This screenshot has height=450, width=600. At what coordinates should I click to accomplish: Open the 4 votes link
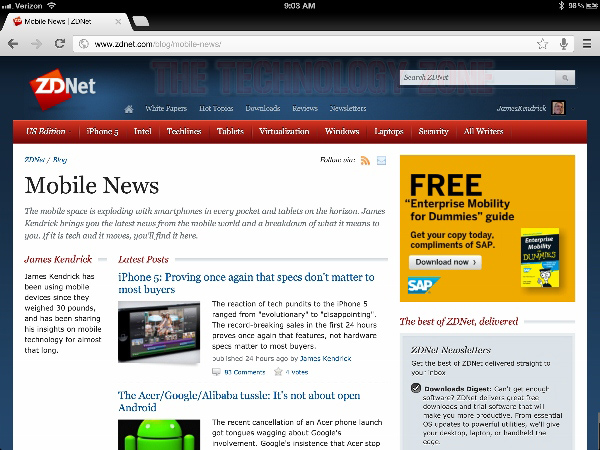pos(297,372)
